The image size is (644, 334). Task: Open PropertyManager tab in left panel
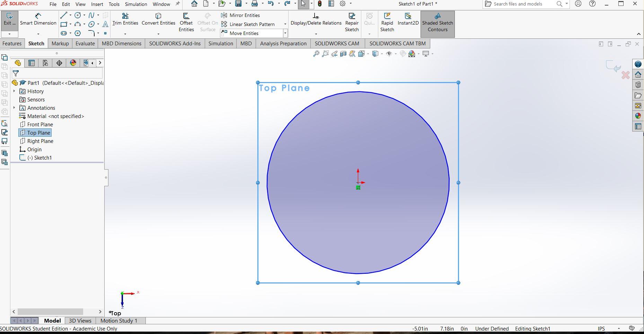32,63
